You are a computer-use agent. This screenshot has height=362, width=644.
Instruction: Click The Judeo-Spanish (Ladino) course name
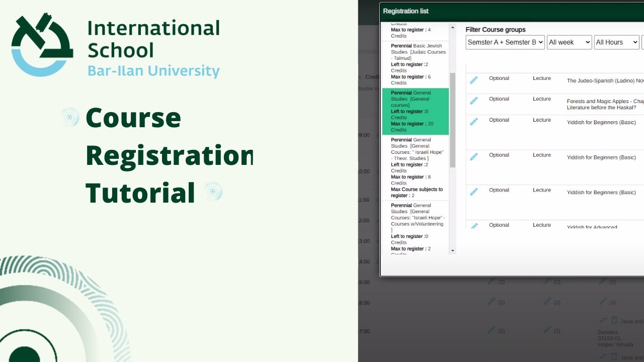point(605,80)
